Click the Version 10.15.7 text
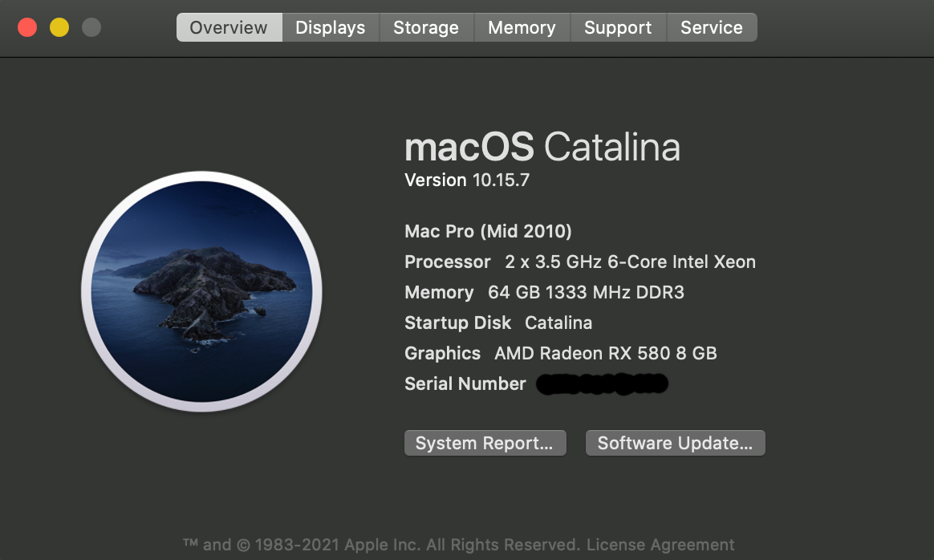Viewport: 934px width, 560px height. click(x=467, y=180)
